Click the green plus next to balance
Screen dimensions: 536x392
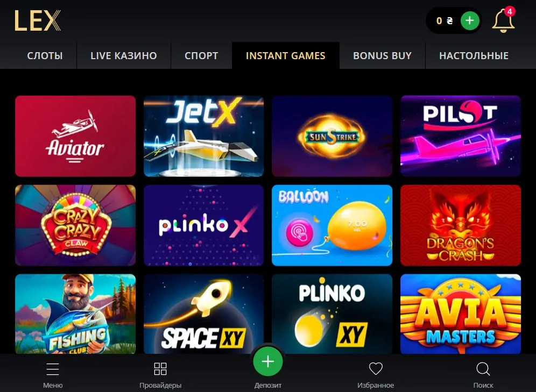470,20
